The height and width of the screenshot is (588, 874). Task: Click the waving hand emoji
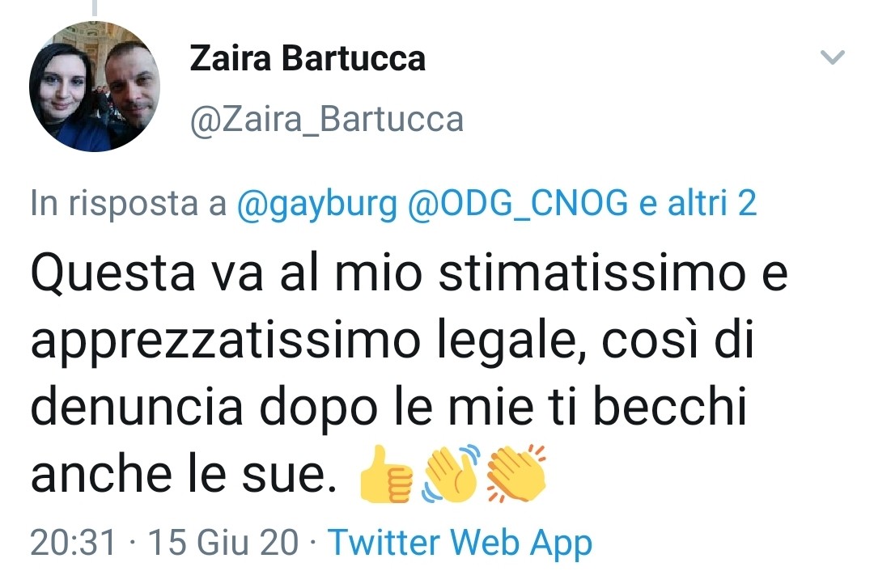(x=452, y=474)
